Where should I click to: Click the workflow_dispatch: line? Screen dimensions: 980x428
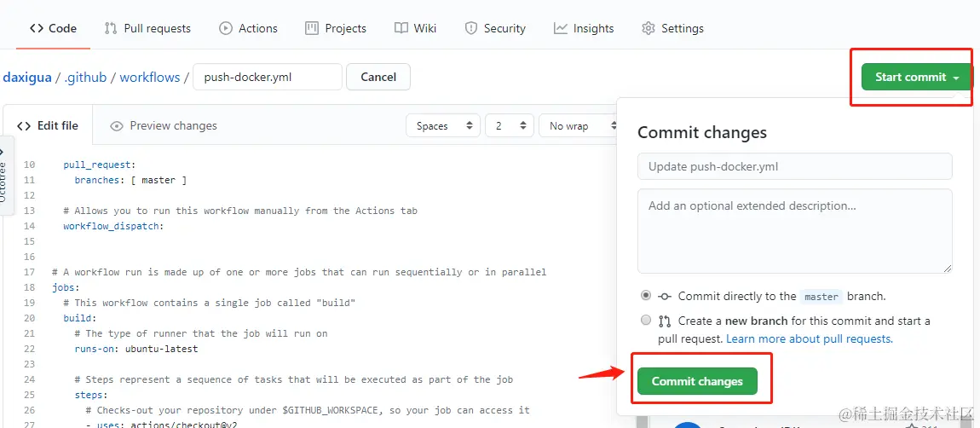[x=113, y=226]
